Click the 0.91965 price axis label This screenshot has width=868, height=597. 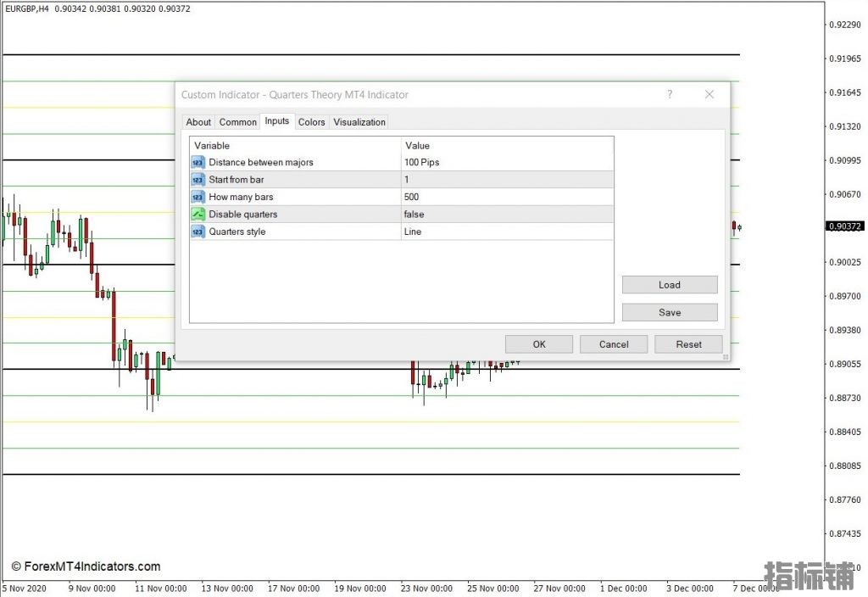click(x=845, y=59)
